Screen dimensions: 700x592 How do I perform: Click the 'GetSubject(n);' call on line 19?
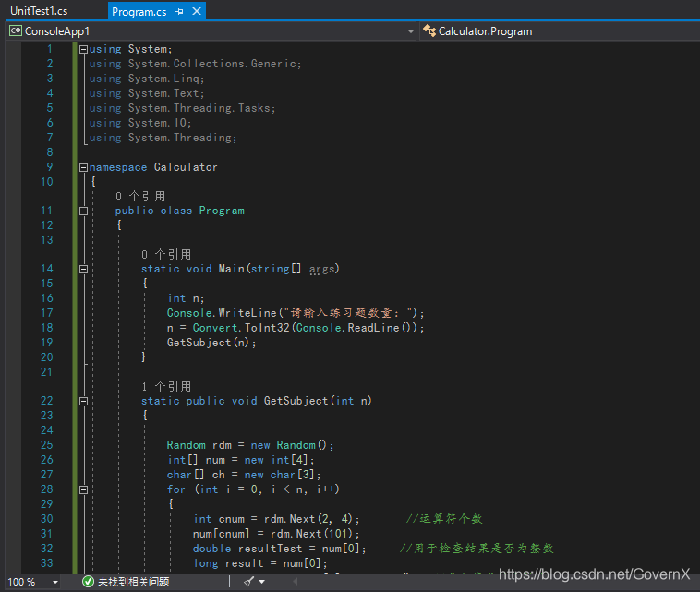[211, 343]
